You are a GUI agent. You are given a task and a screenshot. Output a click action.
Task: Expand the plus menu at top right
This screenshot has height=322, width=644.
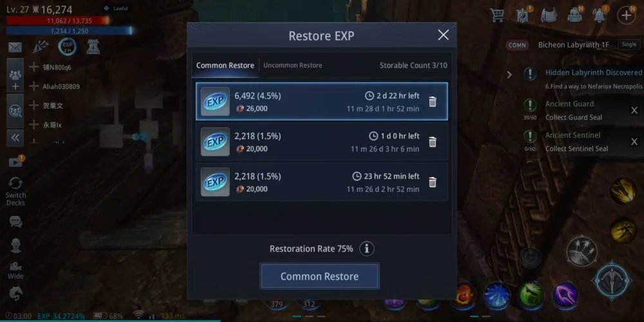(x=626, y=15)
